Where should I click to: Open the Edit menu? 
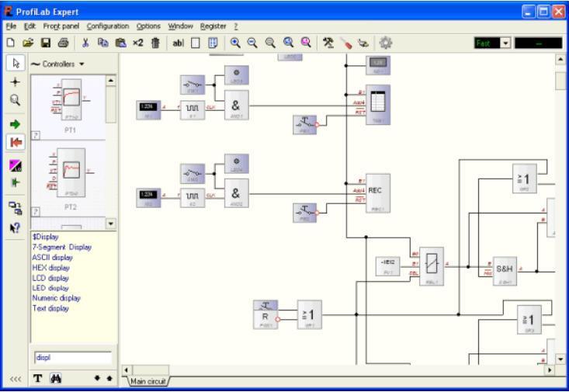(x=29, y=26)
